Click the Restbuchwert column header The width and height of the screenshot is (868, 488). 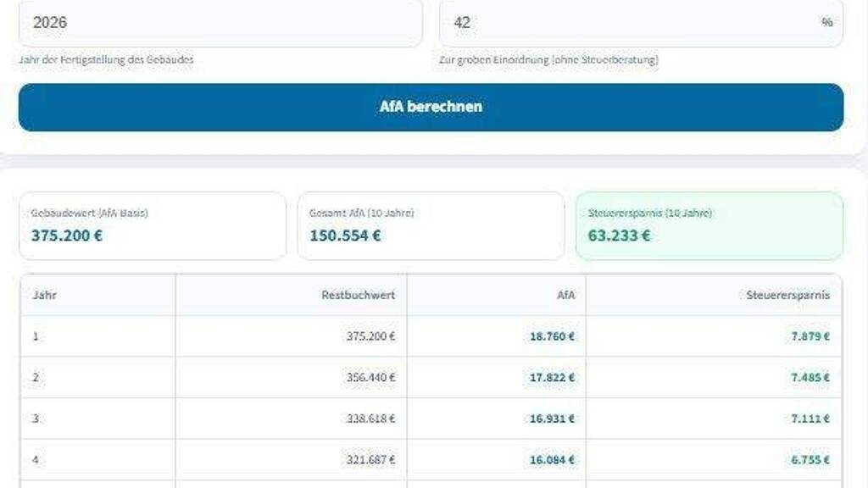(x=358, y=296)
